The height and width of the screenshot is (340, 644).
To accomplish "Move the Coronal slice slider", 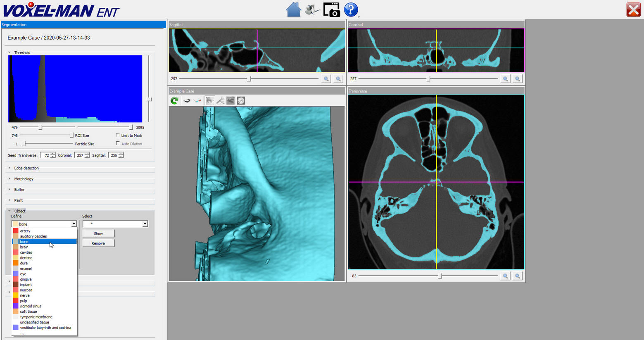I will point(428,78).
